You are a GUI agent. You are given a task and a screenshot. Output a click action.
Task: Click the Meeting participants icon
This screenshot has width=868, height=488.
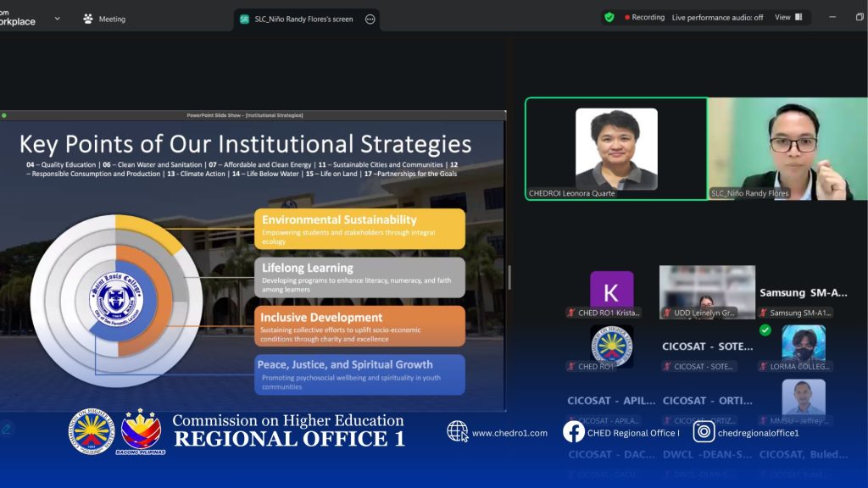pos(88,19)
